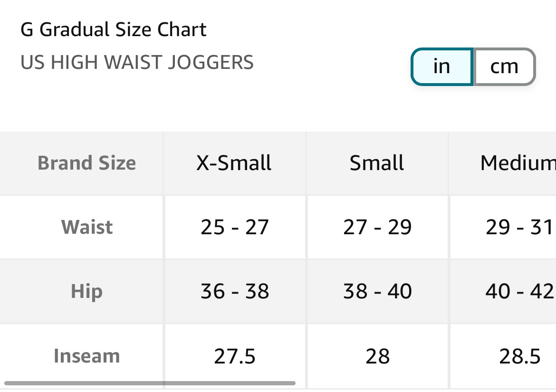Click the G Gradual Size Chart title
This screenshot has width=556, height=392.
coord(114,30)
